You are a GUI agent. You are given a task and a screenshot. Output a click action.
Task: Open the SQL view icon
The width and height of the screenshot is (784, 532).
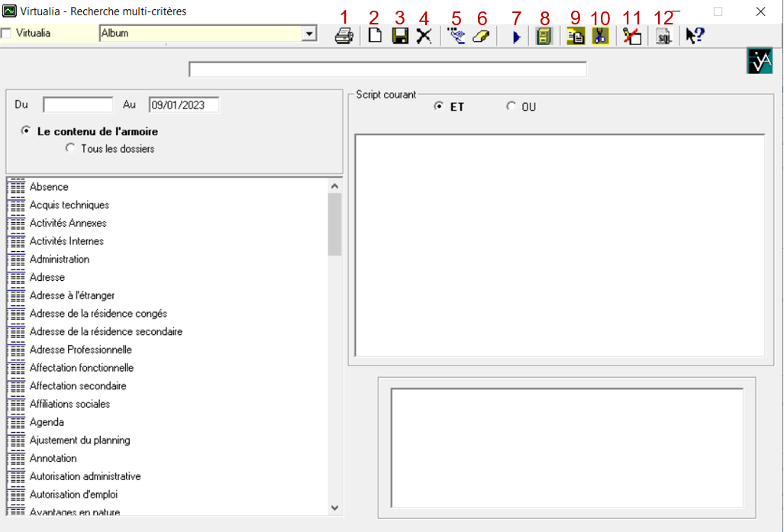coord(663,37)
